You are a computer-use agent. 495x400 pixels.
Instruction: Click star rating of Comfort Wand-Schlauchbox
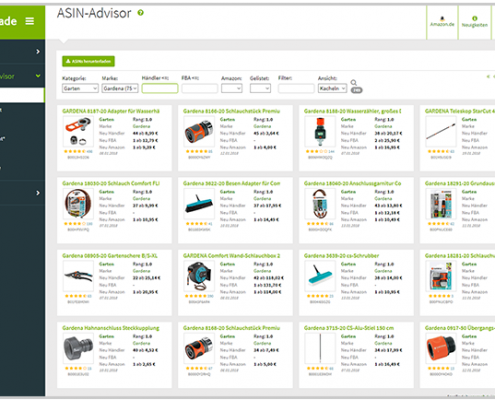(x=196, y=296)
